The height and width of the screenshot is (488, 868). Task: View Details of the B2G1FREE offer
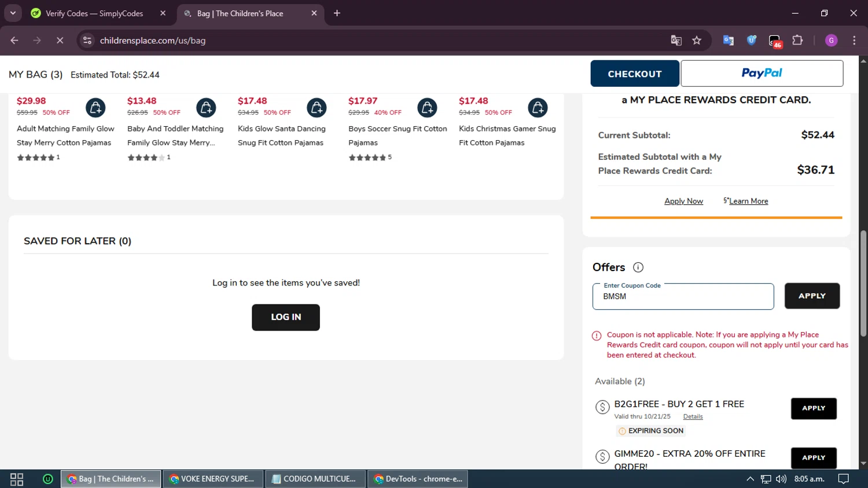(693, 416)
